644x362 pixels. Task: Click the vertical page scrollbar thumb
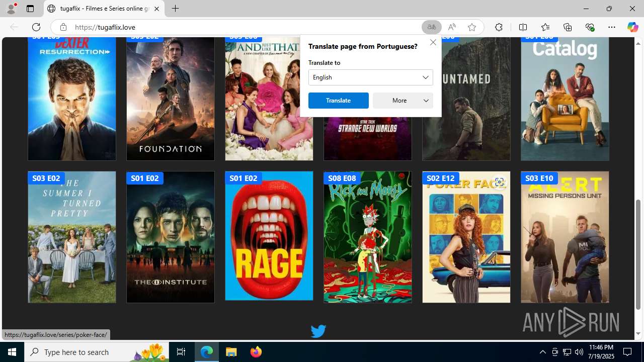638,254
